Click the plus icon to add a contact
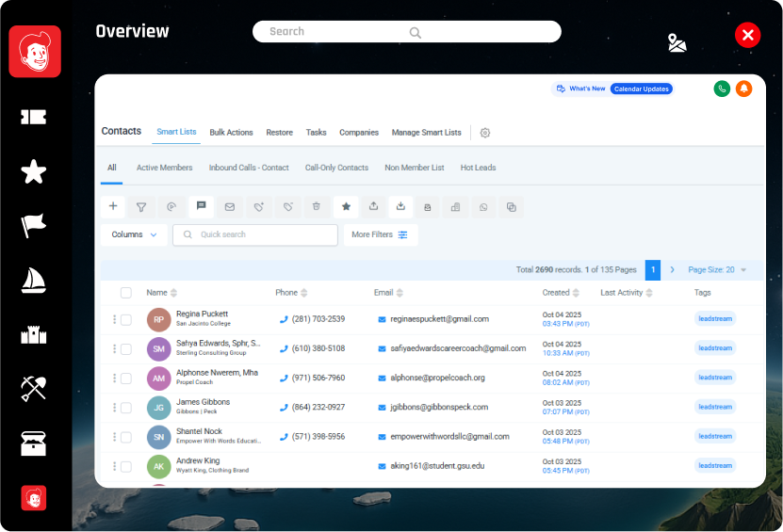 coord(113,206)
